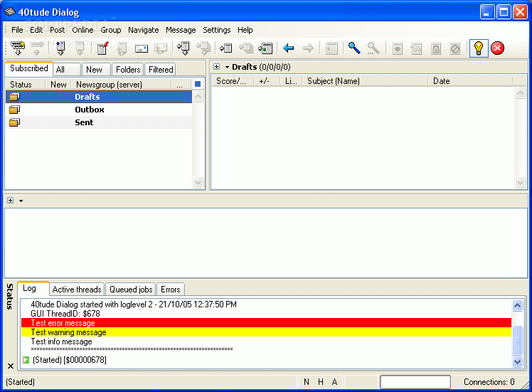Viewport: 532px width, 392px height.
Task: Open the Errors tab
Action: [170, 290]
